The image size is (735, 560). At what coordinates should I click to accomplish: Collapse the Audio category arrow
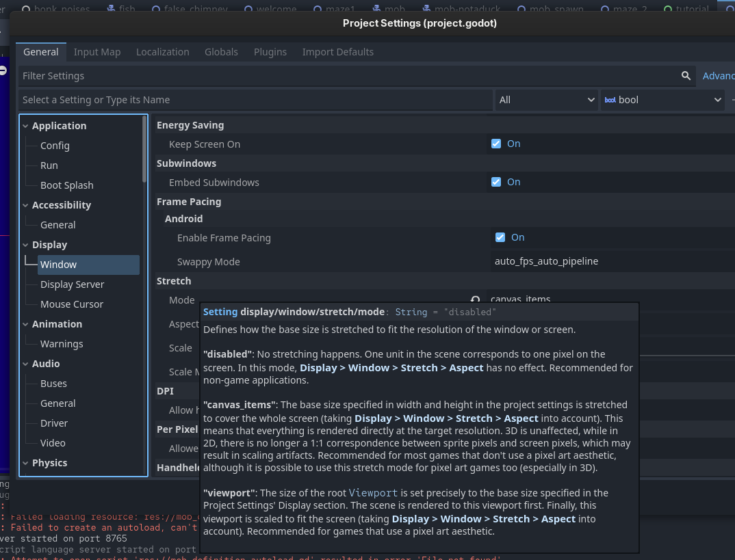25,364
